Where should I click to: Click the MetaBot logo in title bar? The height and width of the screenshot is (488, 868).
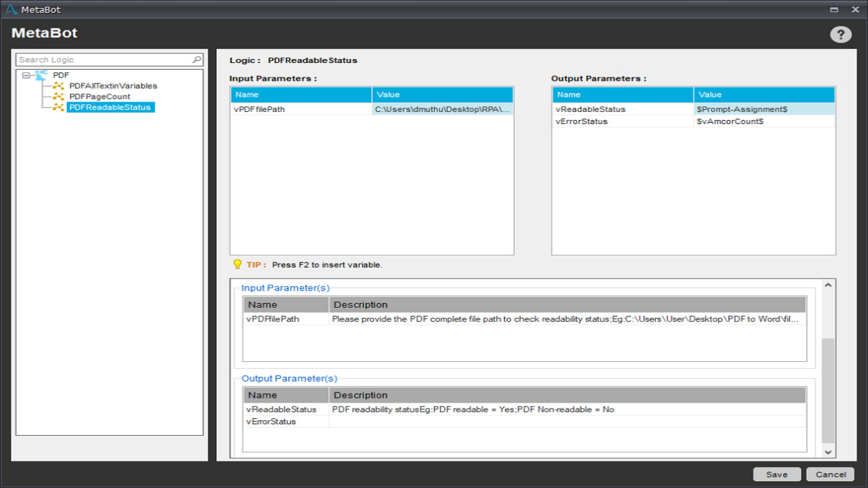11,9
